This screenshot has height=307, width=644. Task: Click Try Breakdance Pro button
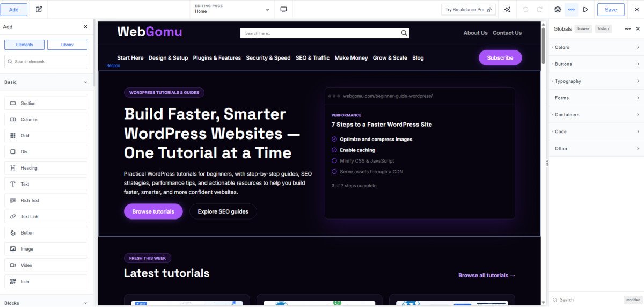(x=469, y=10)
